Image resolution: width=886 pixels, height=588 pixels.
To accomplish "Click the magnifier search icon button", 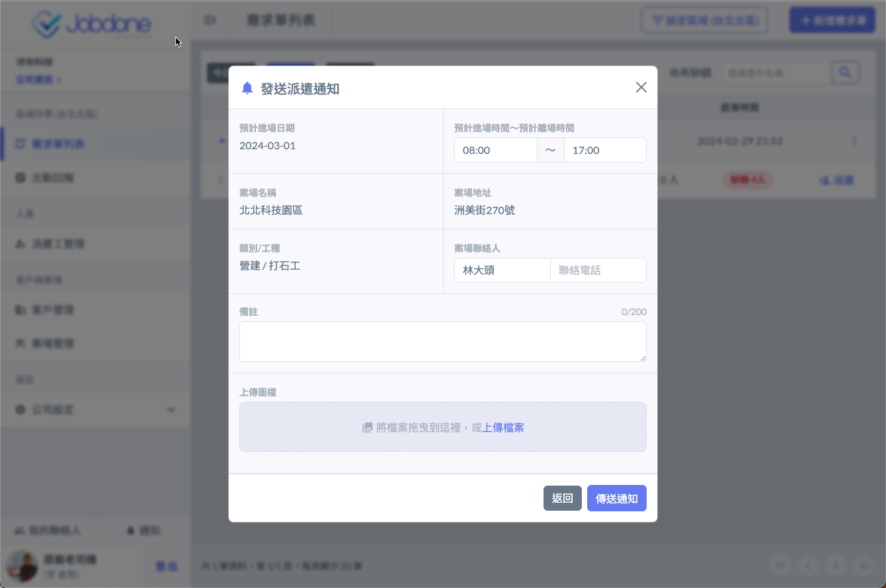I will pyautogui.click(x=845, y=73).
